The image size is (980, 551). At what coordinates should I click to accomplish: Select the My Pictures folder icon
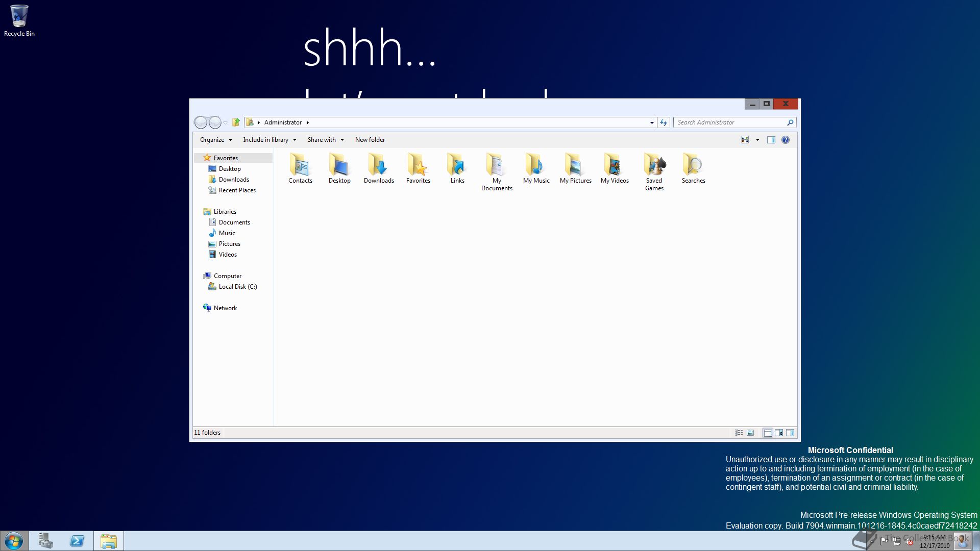click(575, 168)
